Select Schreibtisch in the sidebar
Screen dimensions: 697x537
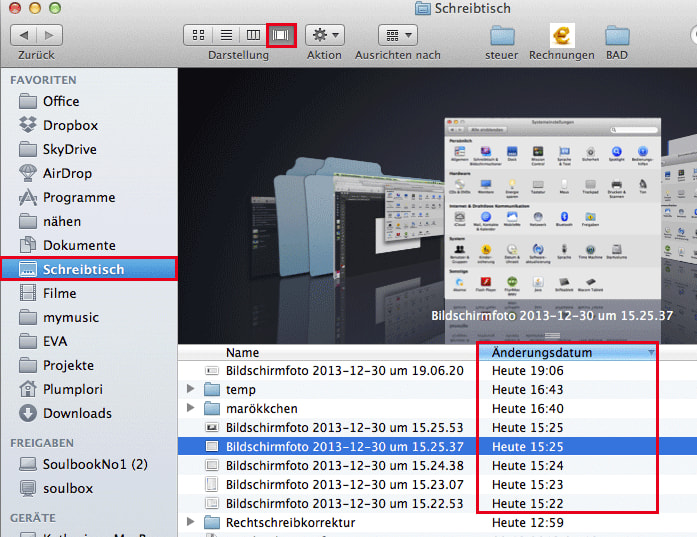89,269
